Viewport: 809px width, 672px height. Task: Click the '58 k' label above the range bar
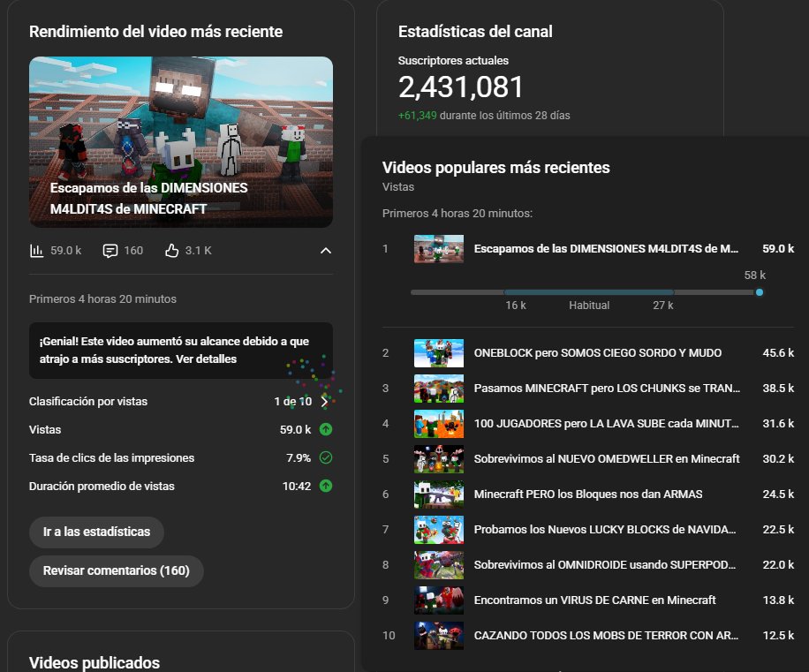tap(755, 276)
